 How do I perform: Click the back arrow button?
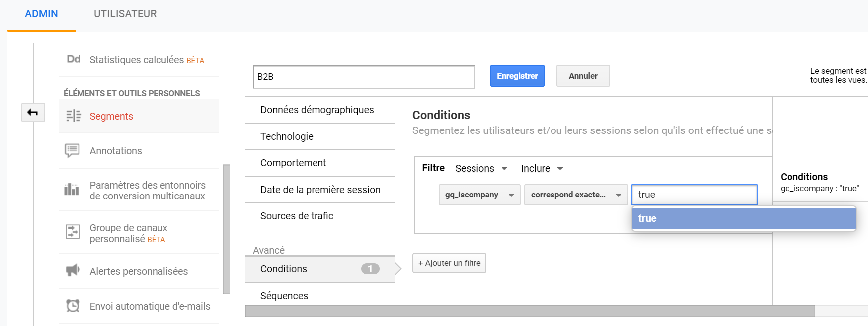click(x=33, y=113)
